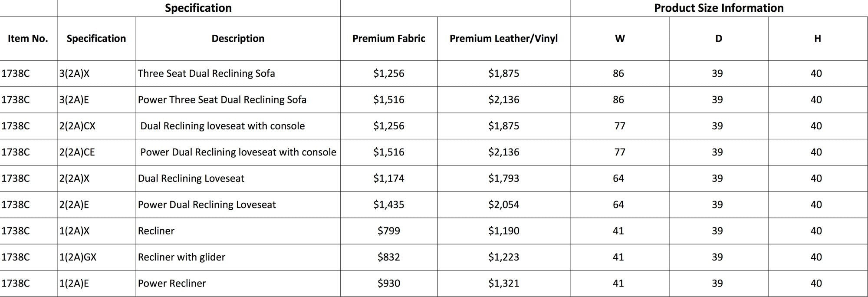Select the Dual Reclining Loveseat description cell

[238, 178]
